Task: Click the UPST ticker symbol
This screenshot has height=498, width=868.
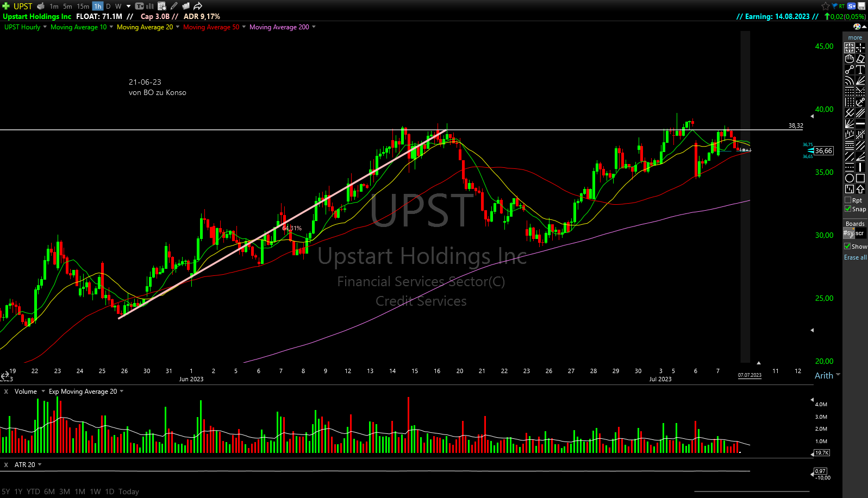Action: [x=23, y=7]
